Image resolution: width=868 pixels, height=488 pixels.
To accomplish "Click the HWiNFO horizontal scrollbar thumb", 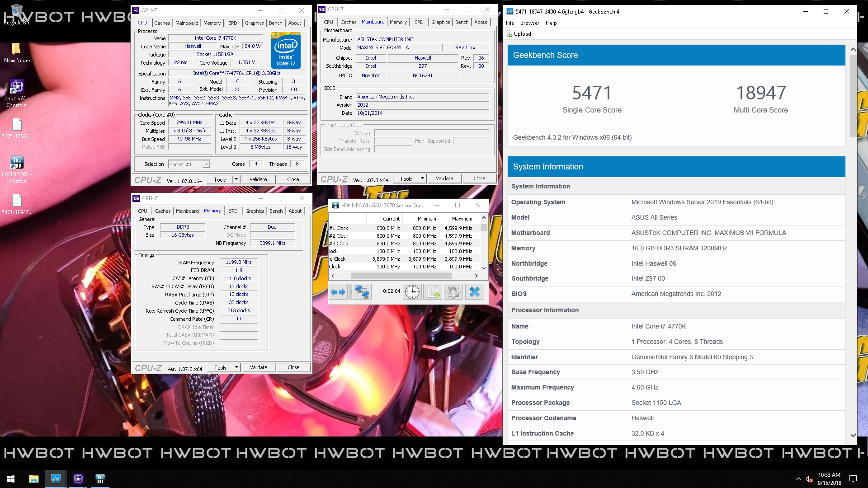I will tap(401, 276).
